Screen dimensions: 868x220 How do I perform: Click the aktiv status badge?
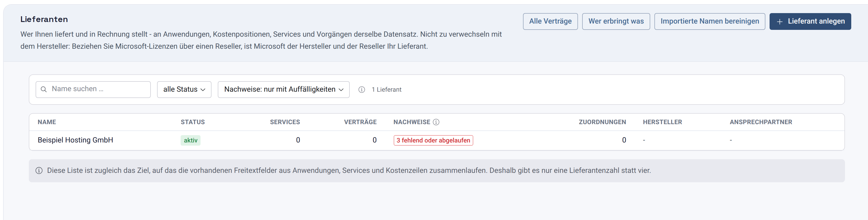pos(190,140)
